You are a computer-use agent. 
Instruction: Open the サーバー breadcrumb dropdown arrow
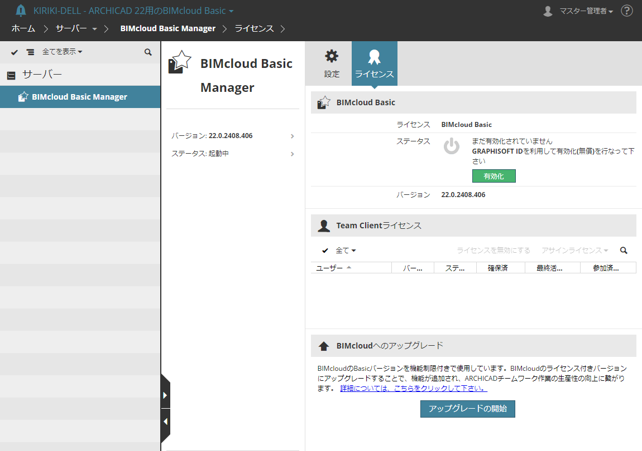pyautogui.click(x=95, y=29)
